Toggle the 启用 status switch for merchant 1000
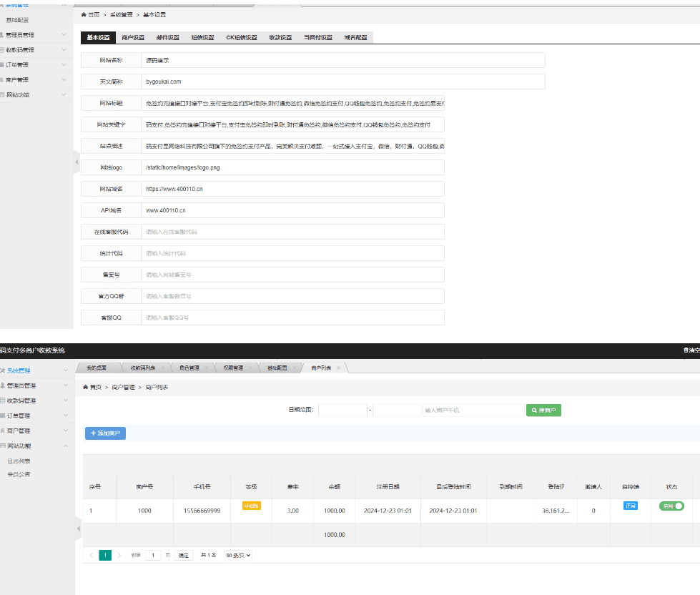700x595 pixels. point(671,506)
